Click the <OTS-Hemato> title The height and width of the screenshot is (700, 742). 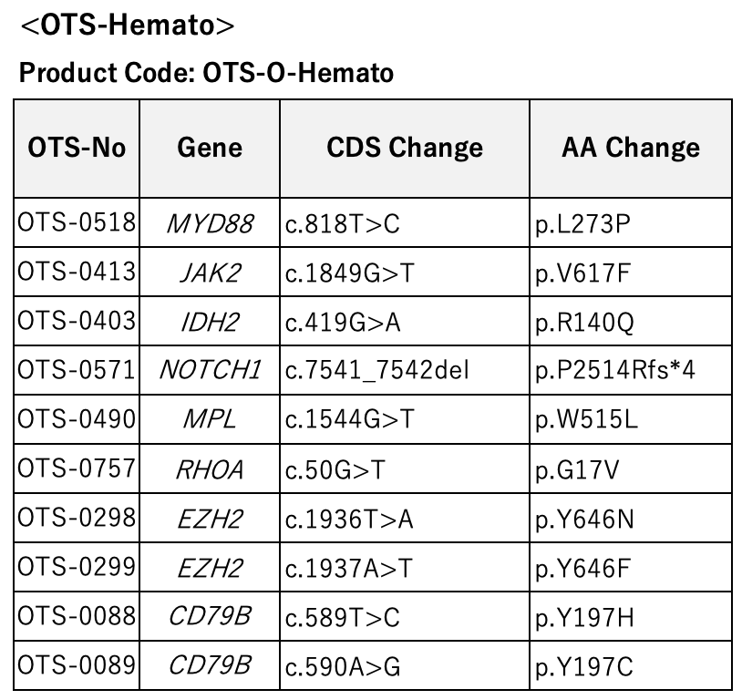[x=128, y=25]
